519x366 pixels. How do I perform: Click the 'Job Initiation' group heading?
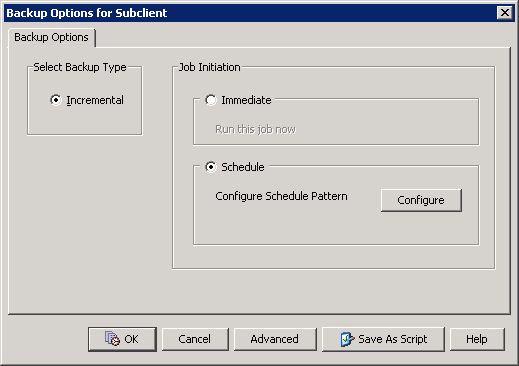point(210,67)
